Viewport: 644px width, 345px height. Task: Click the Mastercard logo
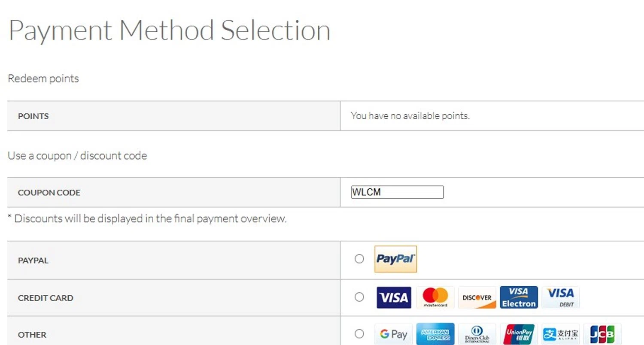(435, 297)
